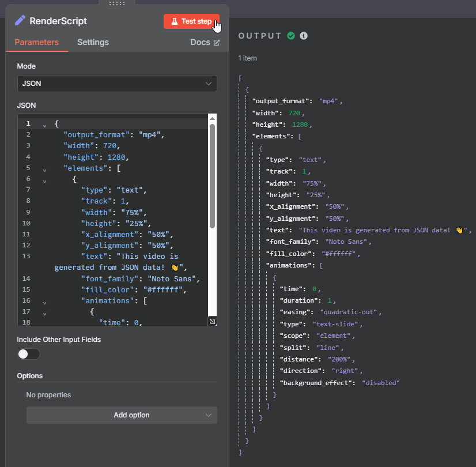Click the drag handle dots at panel top
This screenshot has height=467, width=476.
coord(117,3)
